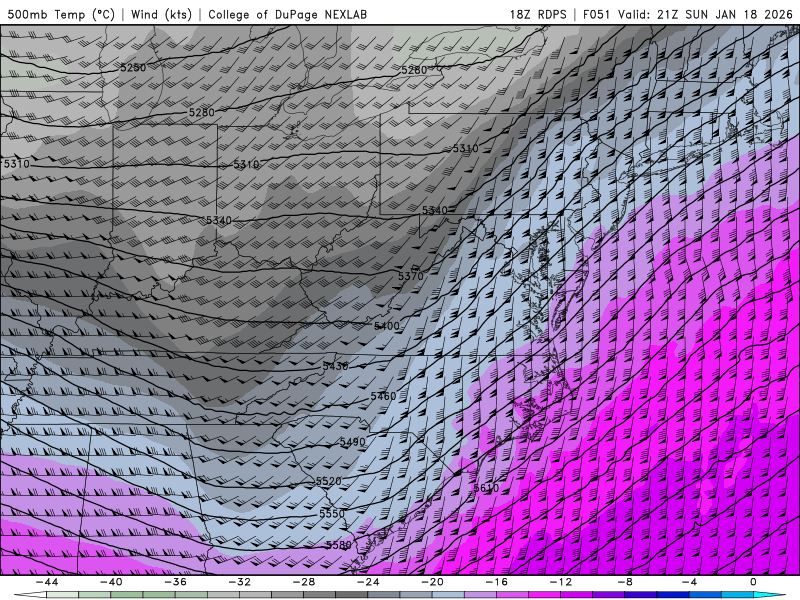Image resolution: width=800 pixels, height=600 pixels.
Task: Click the 0 colorbar tick label
Action: click(754, 582)
